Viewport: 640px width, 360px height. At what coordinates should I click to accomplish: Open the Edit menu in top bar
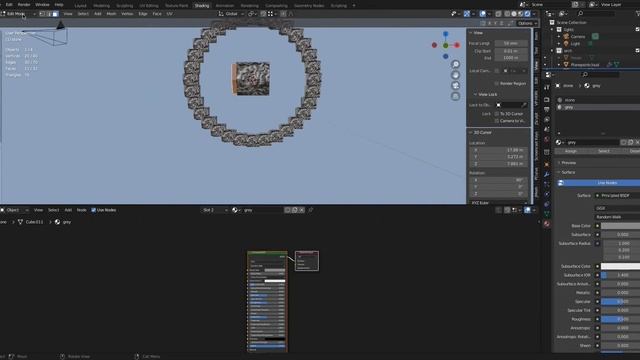coord(9,4)
